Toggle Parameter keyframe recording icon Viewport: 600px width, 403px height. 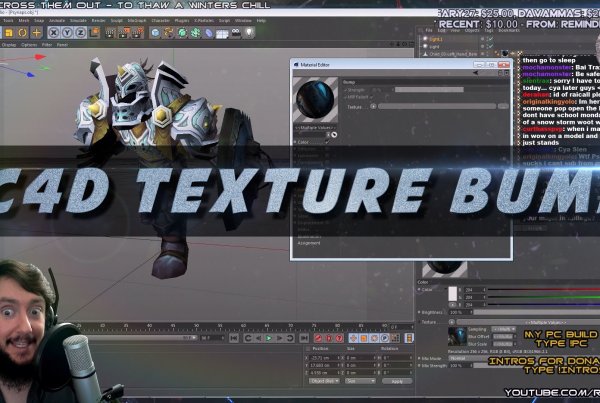[x=385, y=338]
